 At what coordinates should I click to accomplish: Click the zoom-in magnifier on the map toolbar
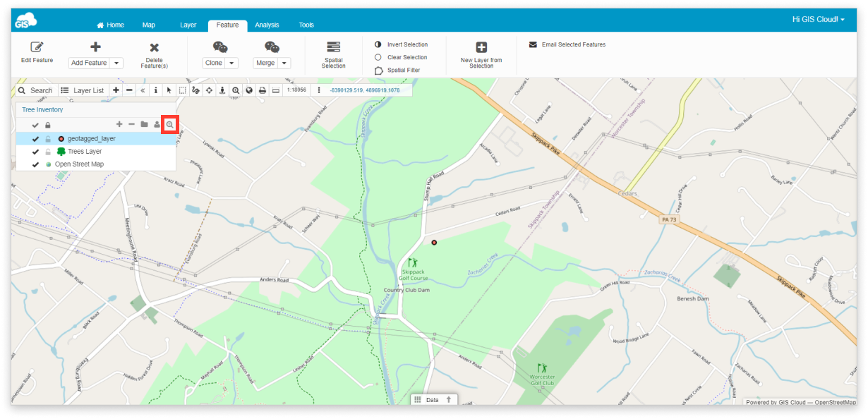pyautogui.click(x=236, y=90)
